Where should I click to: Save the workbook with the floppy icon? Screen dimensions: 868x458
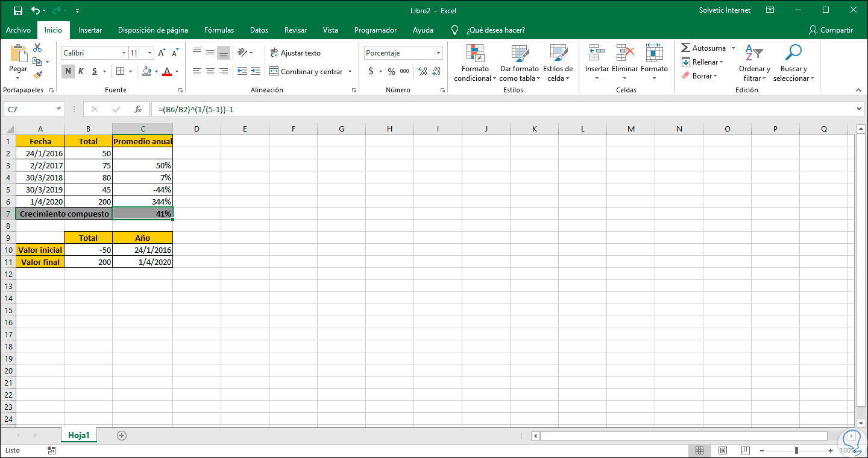(17, 10)
